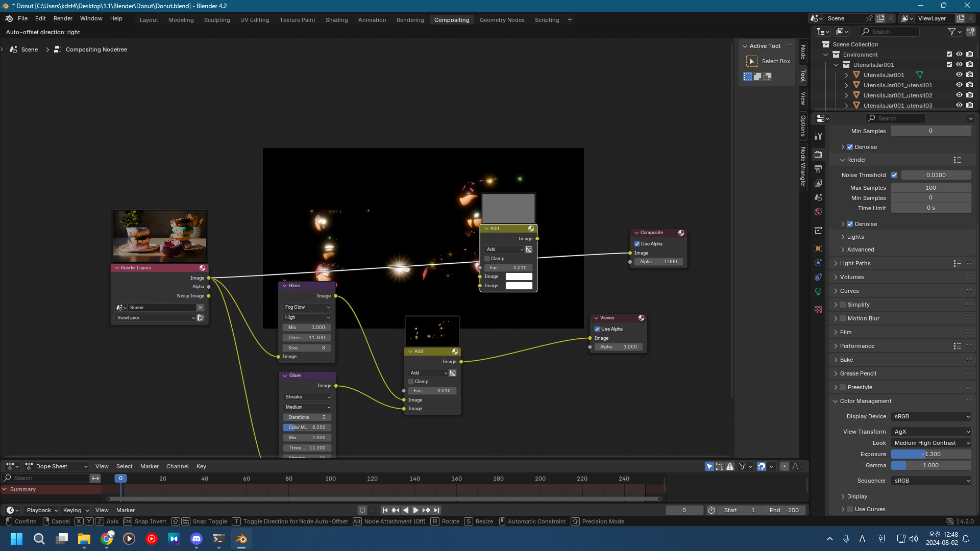This screenshot has height=551, width=980.
Task: Open the View Layer properties tab
Action: pyautogui.click(x=818, y=183)
